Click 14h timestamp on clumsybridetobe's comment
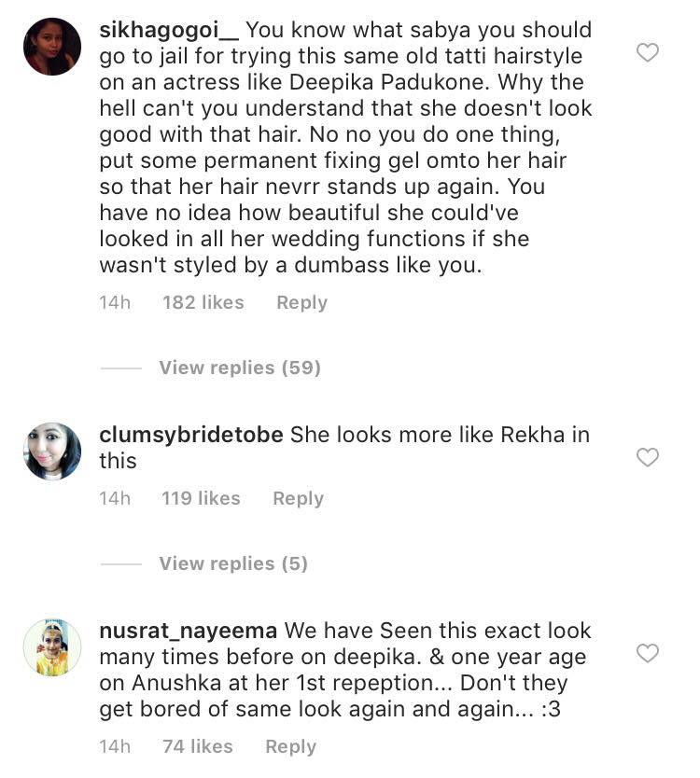Viewport: 700px width, 778px height. click(115, 498)
